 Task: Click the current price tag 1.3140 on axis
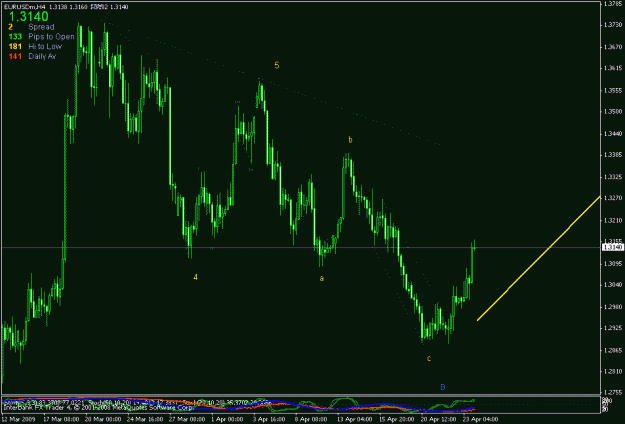click(x=611, y=247)
